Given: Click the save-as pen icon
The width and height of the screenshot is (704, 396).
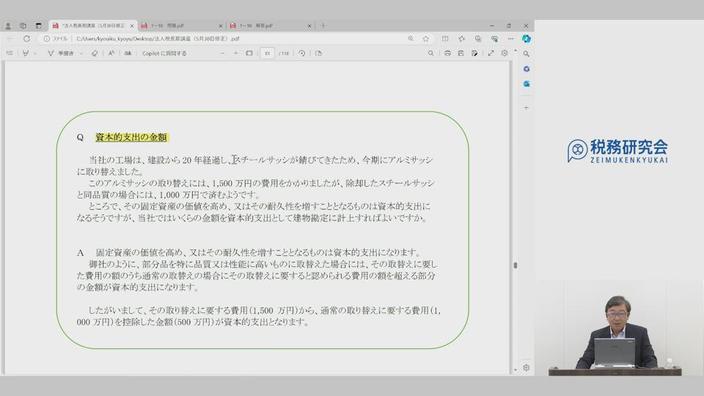Looking at the screenshot, I should tap(475, 53).
